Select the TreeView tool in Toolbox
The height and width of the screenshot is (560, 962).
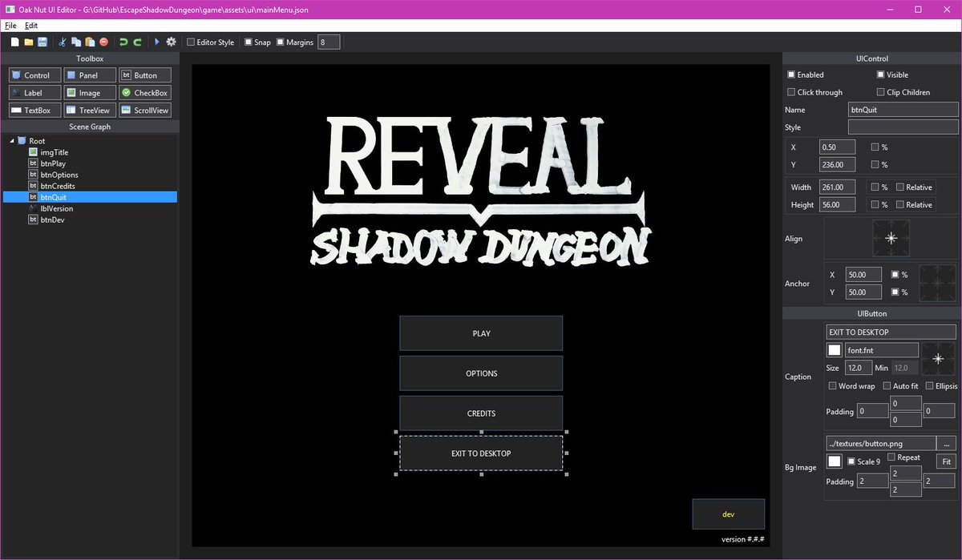[x=90, y=111]
